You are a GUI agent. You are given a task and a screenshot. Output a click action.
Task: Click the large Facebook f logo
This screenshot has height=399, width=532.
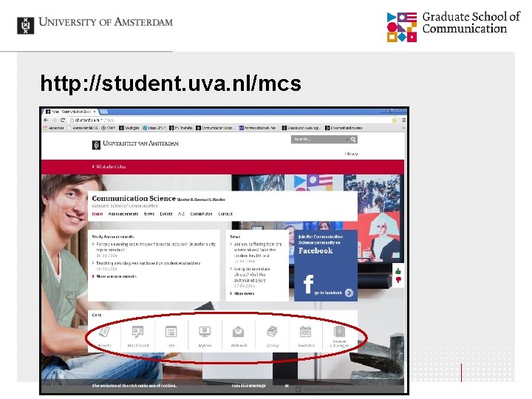[x=308, y=284]
